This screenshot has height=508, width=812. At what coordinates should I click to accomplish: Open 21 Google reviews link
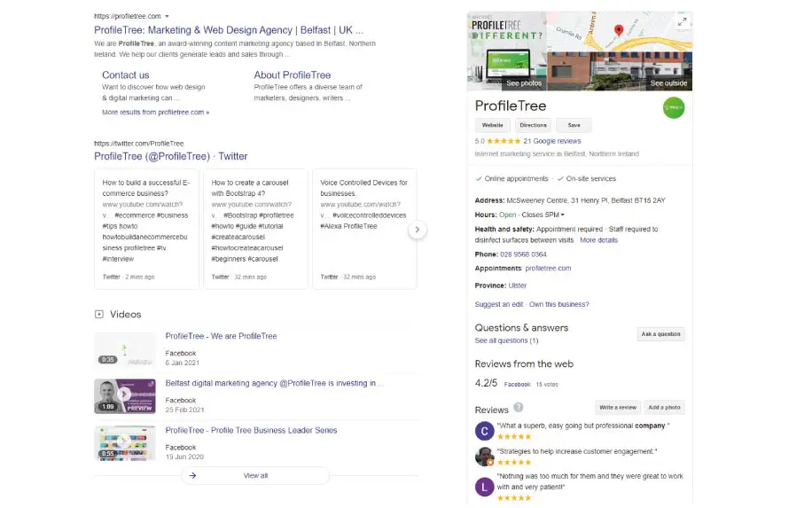[x=552, y=141]
